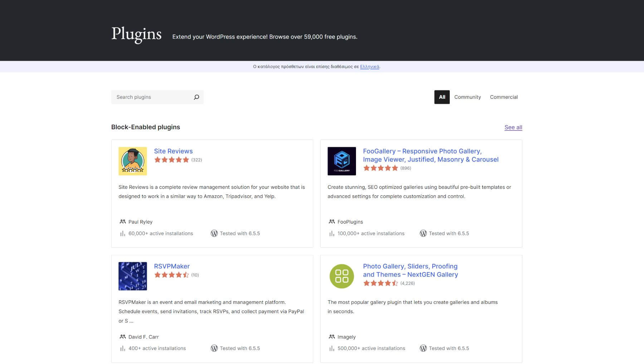Open the Site Reviews plugin page

(173, 151)
